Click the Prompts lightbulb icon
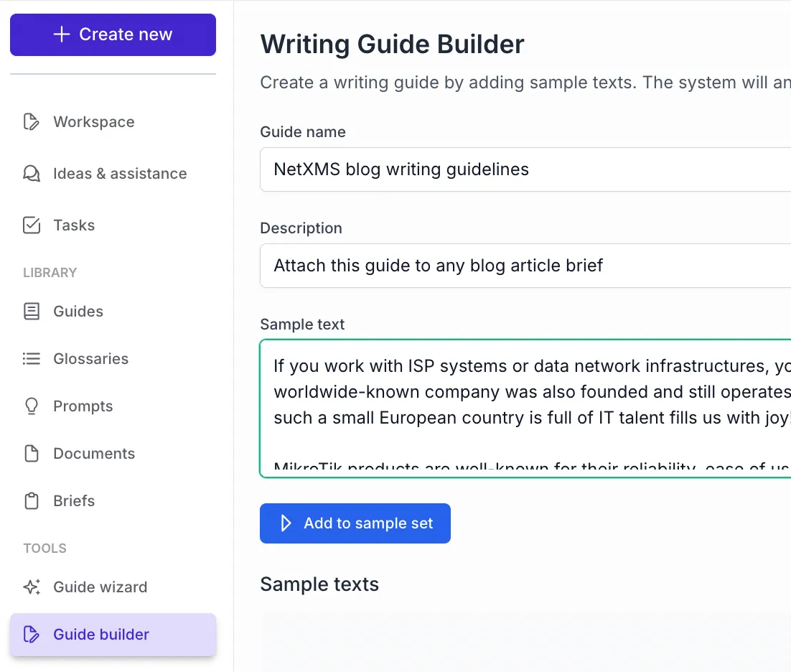The image size is (791, 672). coord(32,406)
